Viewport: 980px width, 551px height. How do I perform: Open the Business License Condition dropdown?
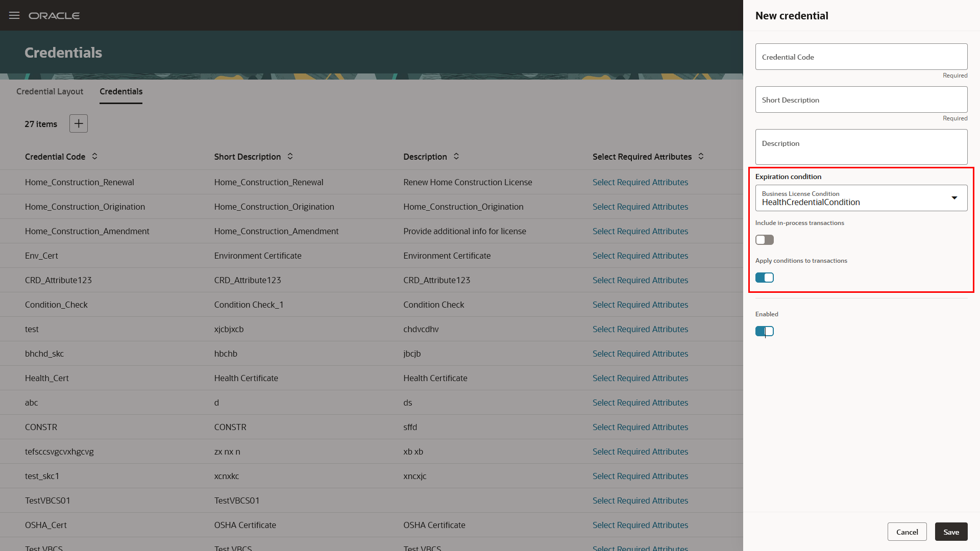point(954,198)
